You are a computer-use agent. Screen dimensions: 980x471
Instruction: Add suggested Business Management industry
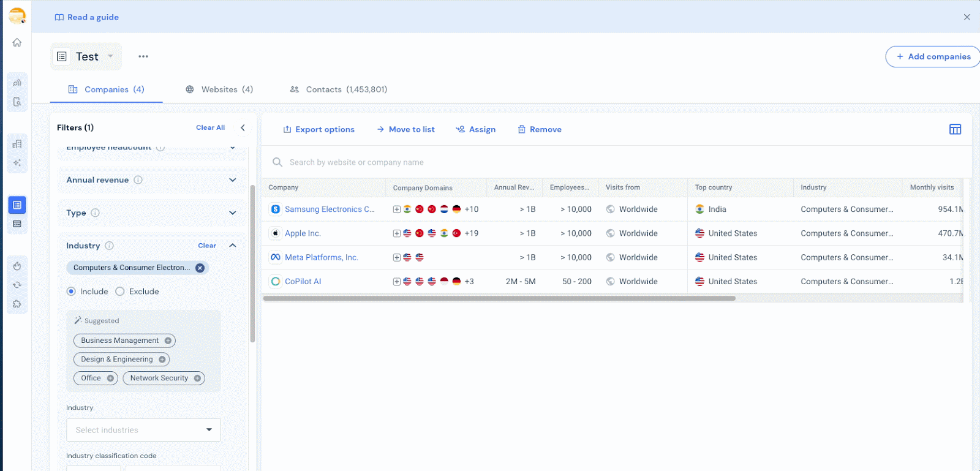(168, 341)
